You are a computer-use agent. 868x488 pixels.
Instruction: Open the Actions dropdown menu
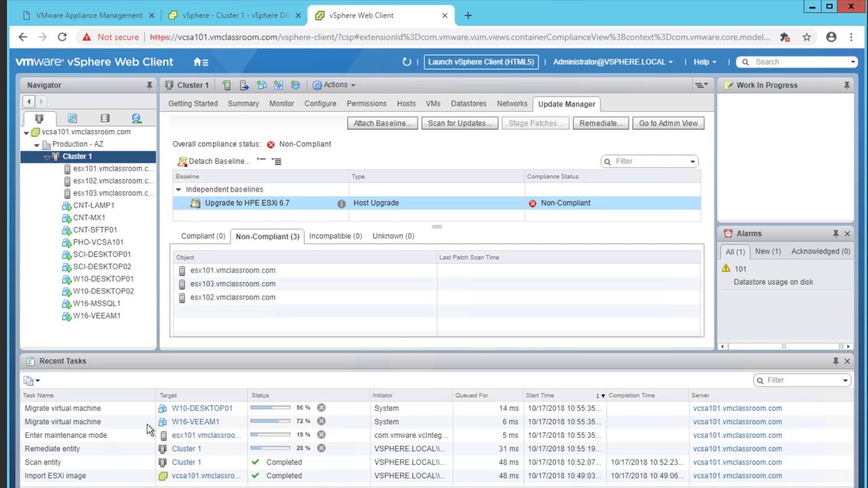tap(334, 85)
